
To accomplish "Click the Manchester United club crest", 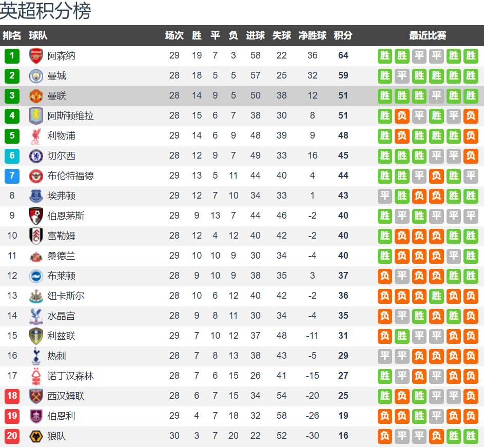I will (x=36, y=95).
